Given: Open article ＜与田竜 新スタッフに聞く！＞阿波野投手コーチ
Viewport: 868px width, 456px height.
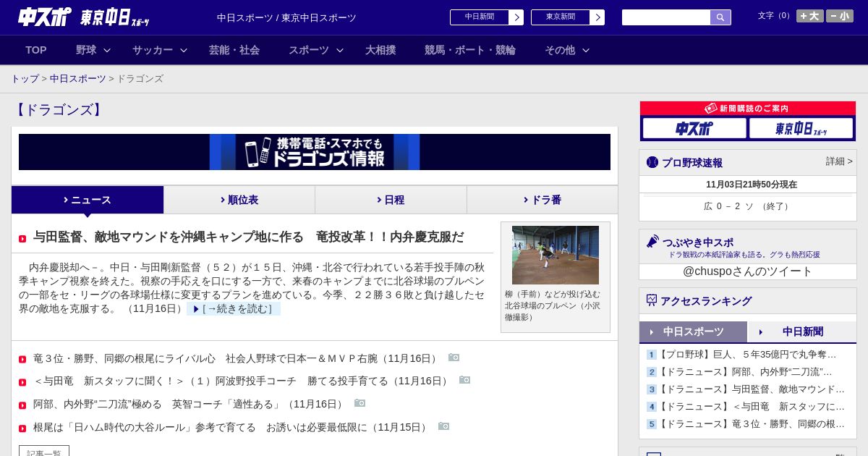Looking at the screenshot, I should pos(242,381).
